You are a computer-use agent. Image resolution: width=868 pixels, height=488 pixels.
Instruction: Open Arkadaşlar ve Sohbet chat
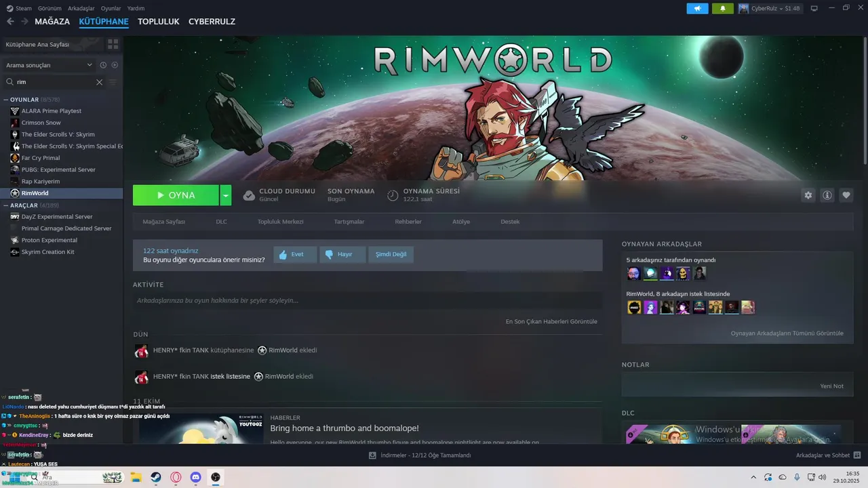pyautogui.click(x=828, y=455)
